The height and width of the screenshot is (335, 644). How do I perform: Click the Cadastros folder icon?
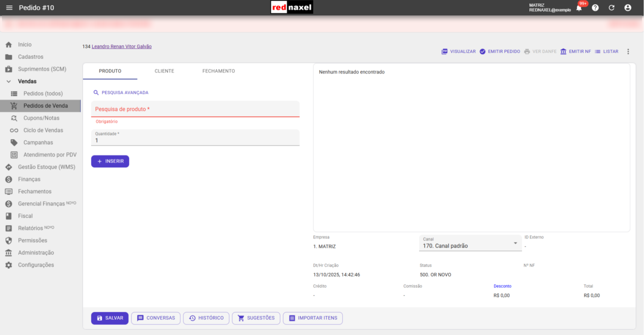[9, 57]
